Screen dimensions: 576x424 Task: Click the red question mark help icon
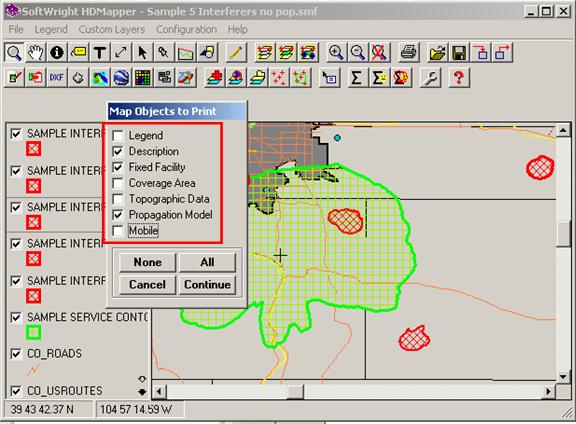[459, 78]
